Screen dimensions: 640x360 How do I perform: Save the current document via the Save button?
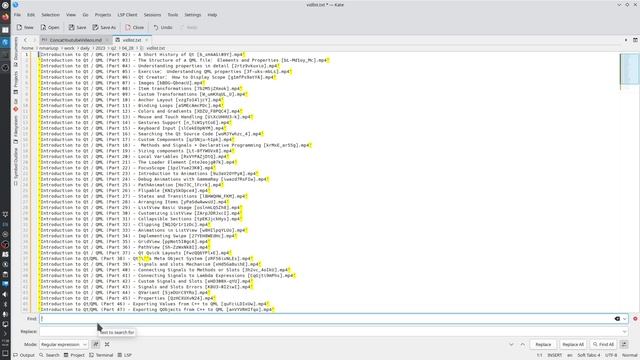[77, 27]
